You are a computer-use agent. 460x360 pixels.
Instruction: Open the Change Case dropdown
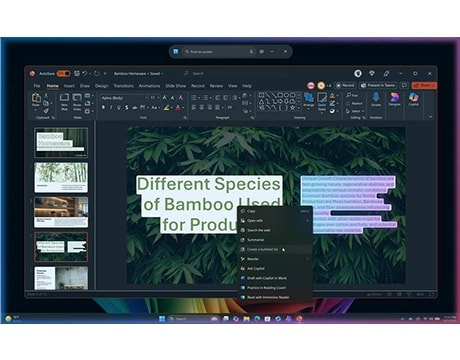tap(155, 107)
